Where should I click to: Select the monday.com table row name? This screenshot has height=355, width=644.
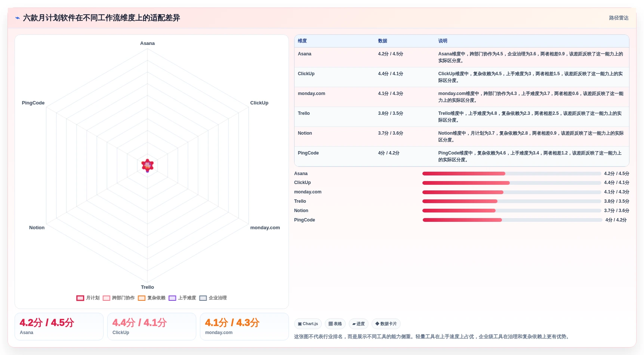pos(311,94)
